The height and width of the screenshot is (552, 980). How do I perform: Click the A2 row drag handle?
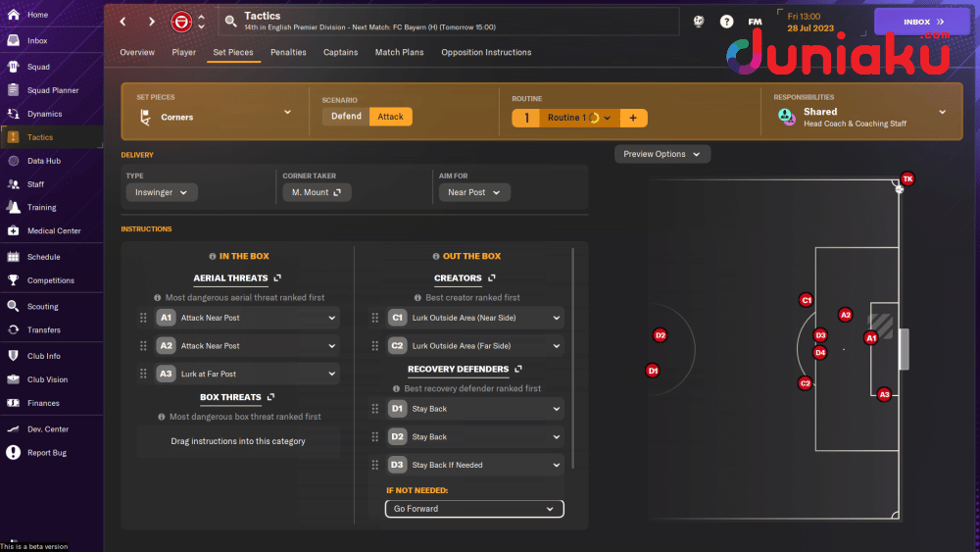(x=143, y=346)
